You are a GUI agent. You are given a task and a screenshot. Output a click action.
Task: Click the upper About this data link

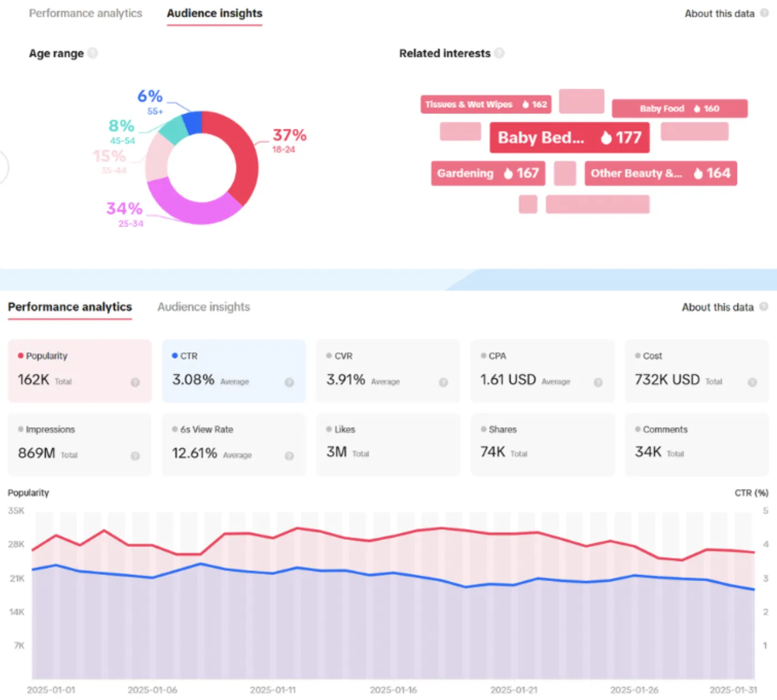[719, 13]
